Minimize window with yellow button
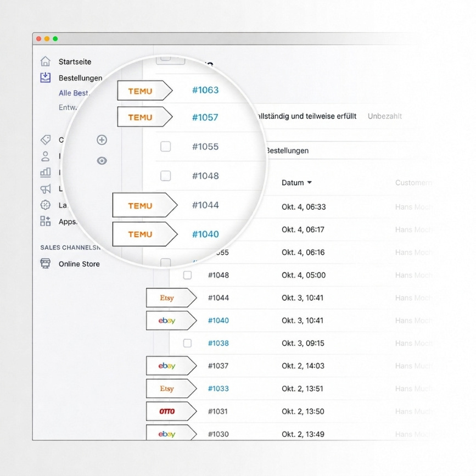The image size is (476, 476). point(47,38)
